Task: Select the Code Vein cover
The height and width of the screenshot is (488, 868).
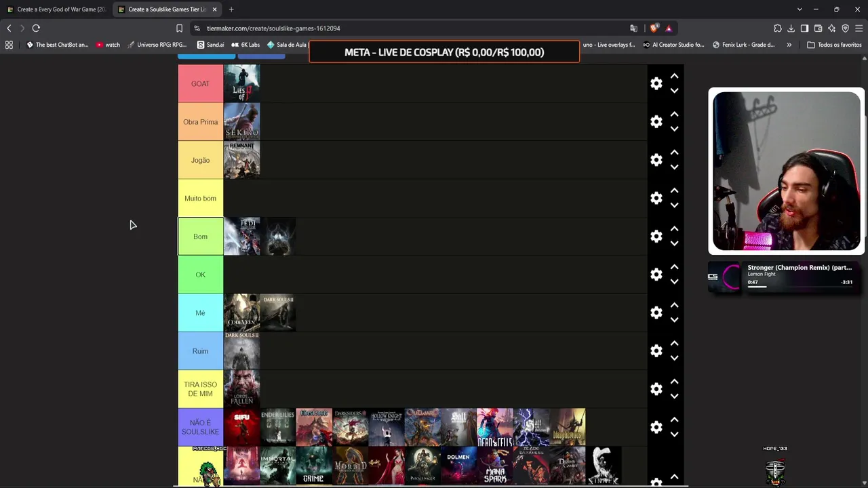Action: pyautogui.click(x=242, y=312)
